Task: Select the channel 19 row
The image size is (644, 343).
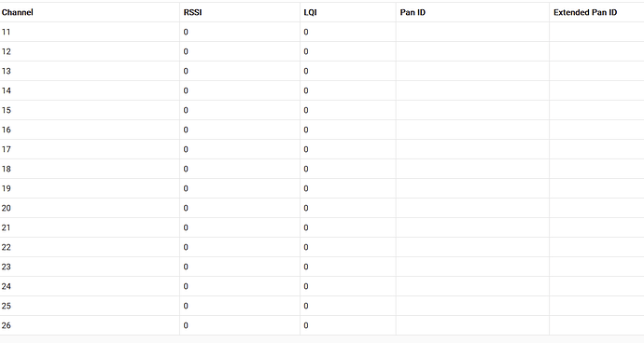Action: 322,188
